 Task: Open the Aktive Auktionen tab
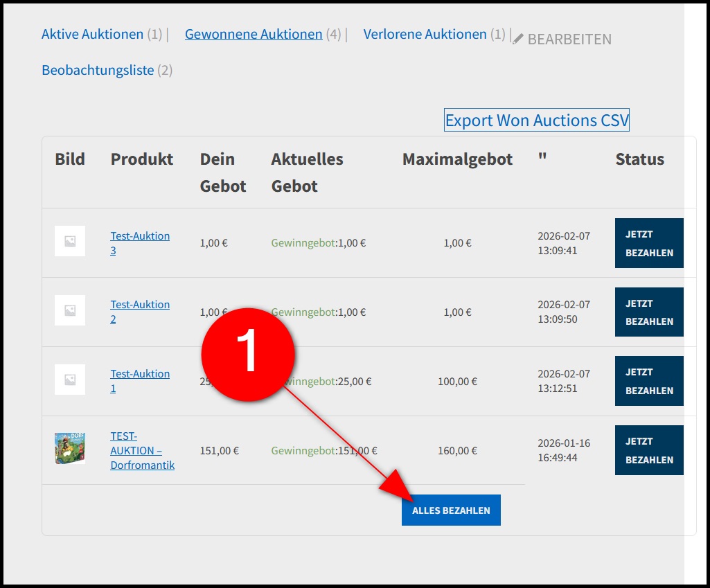click(92, 34)
